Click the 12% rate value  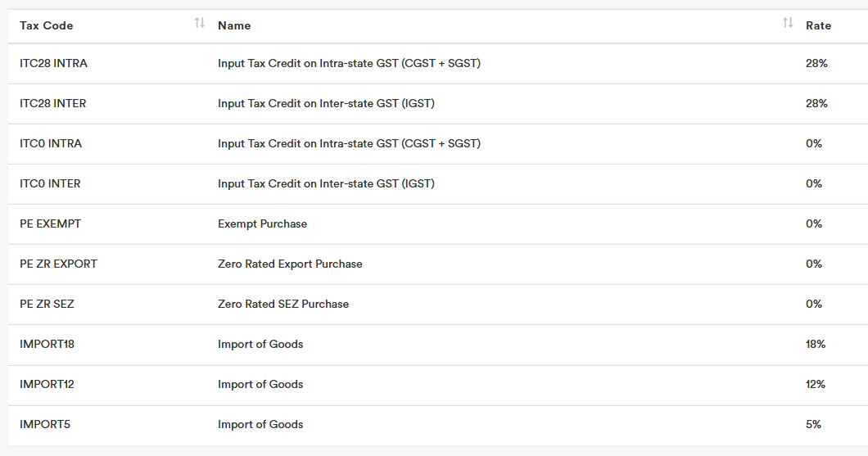click(x=816, y=384)
